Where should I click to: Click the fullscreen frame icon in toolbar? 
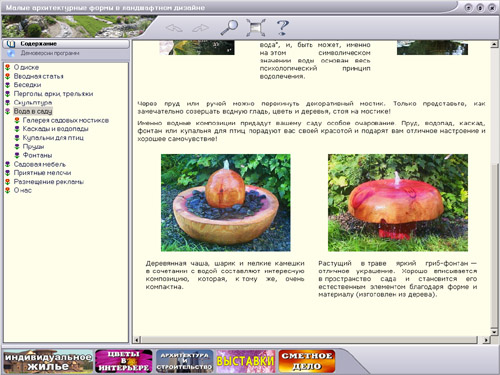(256, 27)
